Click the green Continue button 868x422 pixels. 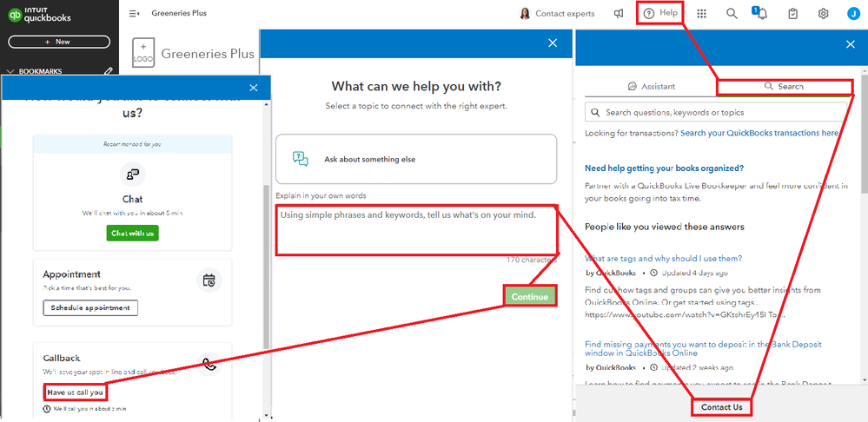click(530, 296)
